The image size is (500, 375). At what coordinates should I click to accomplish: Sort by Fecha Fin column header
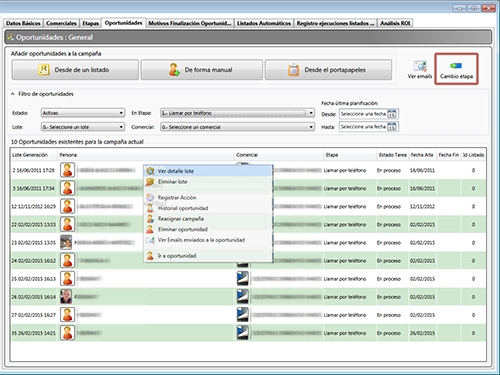coord(448,155)
